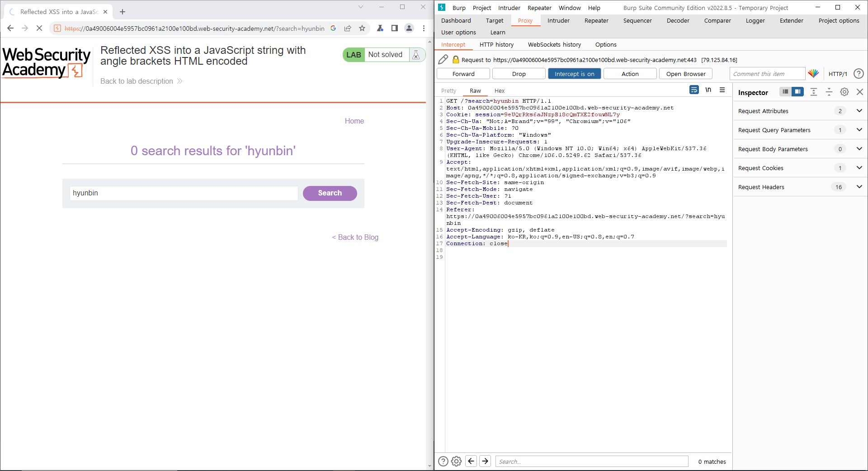868x471 pixels.
Task: Follow the Back to Blog link
Action: click(x=355, y=237)
